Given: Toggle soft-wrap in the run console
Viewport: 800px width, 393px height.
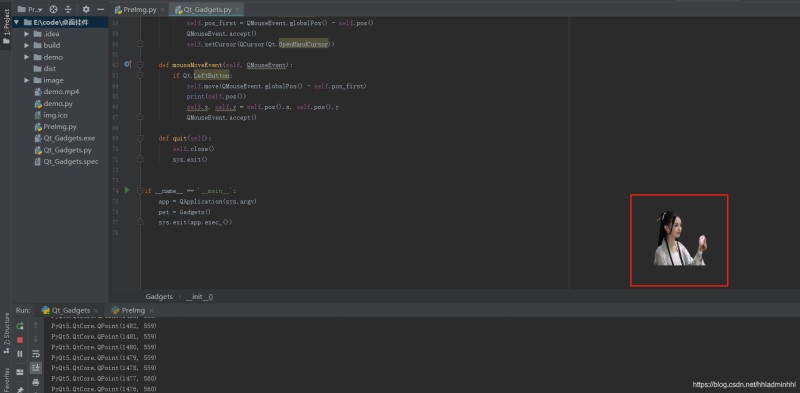Looking at the screenshot, I should pos(36,354).
